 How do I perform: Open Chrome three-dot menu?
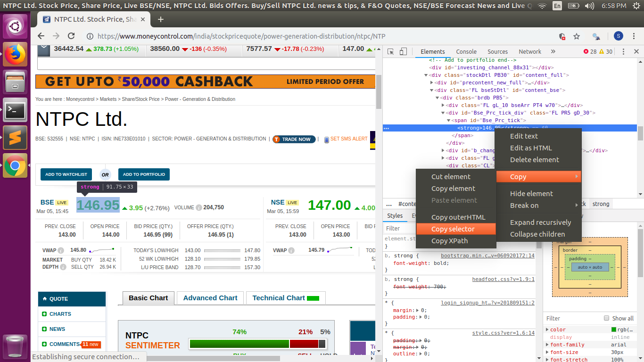coord(635,36)
